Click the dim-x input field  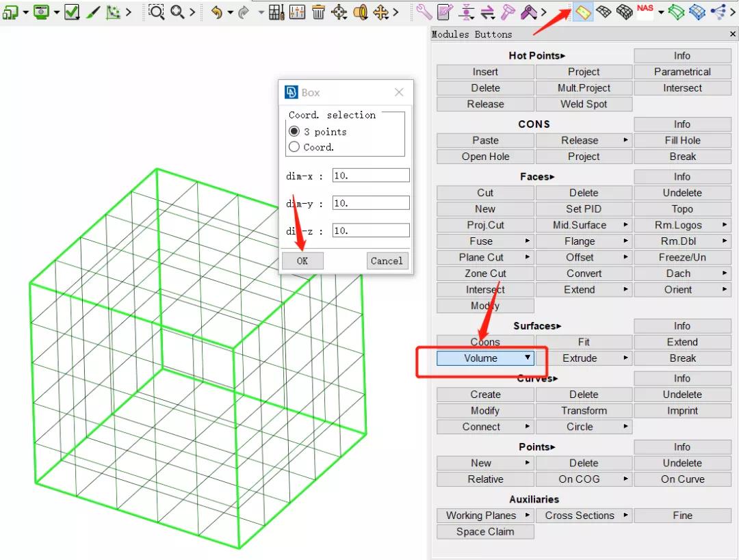click(x=370, y=175)
